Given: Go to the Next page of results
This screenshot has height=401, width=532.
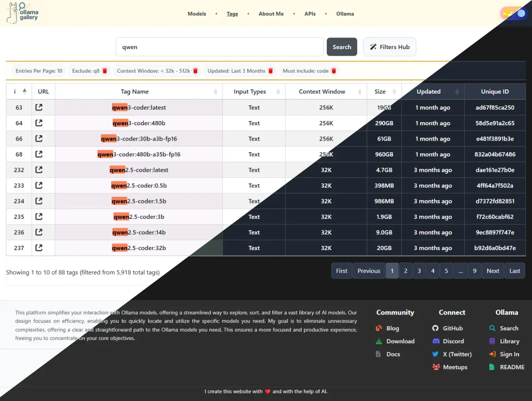Looking at the screenshot, I should (x=493, y=271).
